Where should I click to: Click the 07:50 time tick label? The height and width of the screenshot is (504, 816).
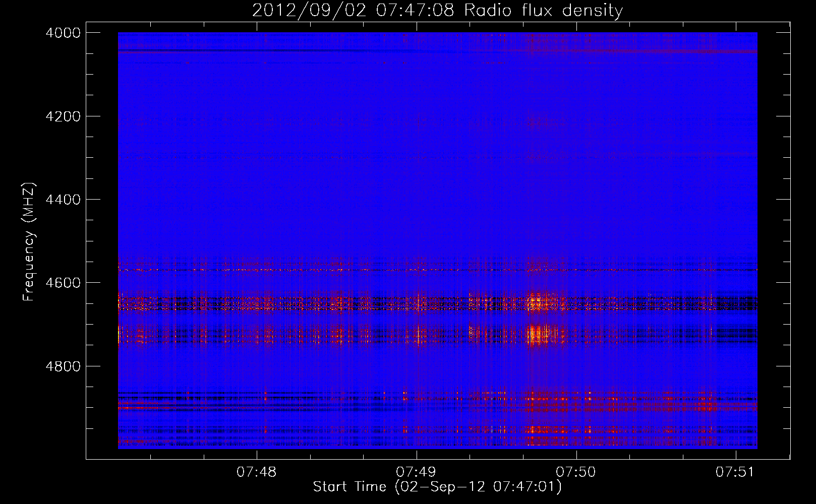point(576,472)
